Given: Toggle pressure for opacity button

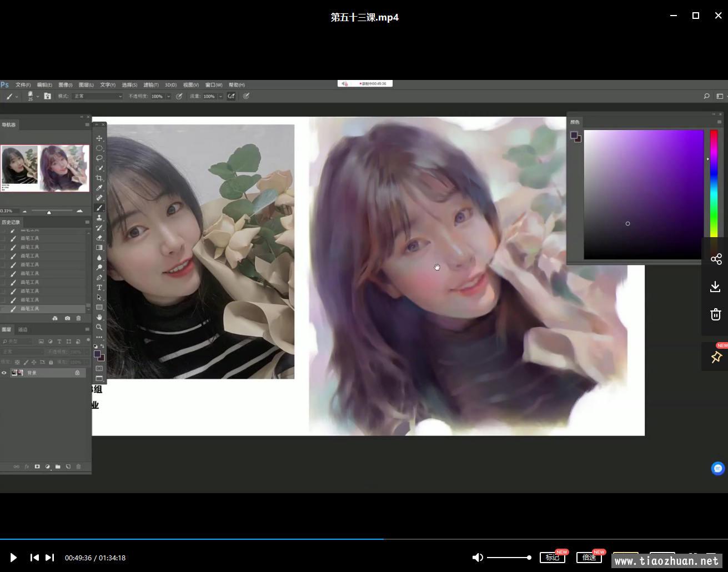Looking at the screenshot, I should coord(179,96).
